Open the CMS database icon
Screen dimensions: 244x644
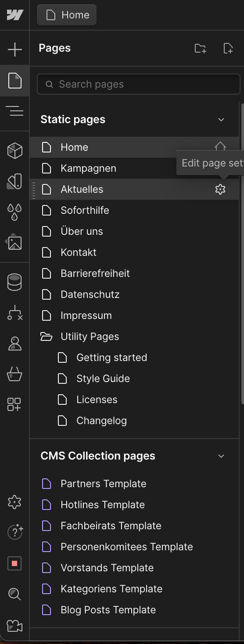pyautogui.click(x=14, y=282)
